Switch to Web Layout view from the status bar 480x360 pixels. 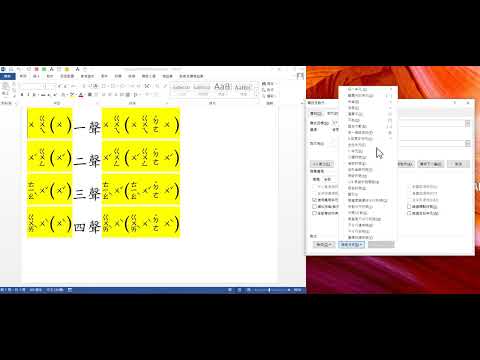point(248,290)
